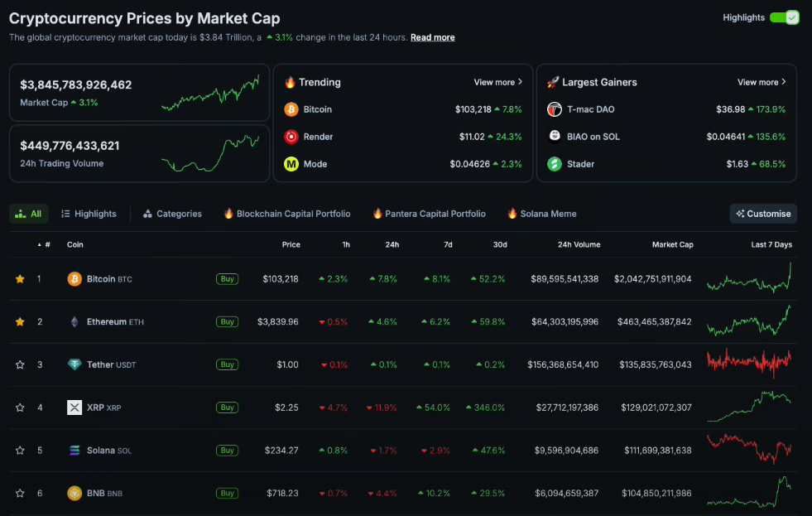Viewport: 812px width, 516px height.
Task: Click the Tether USDT coin icon
Action: tap(74, 364)
